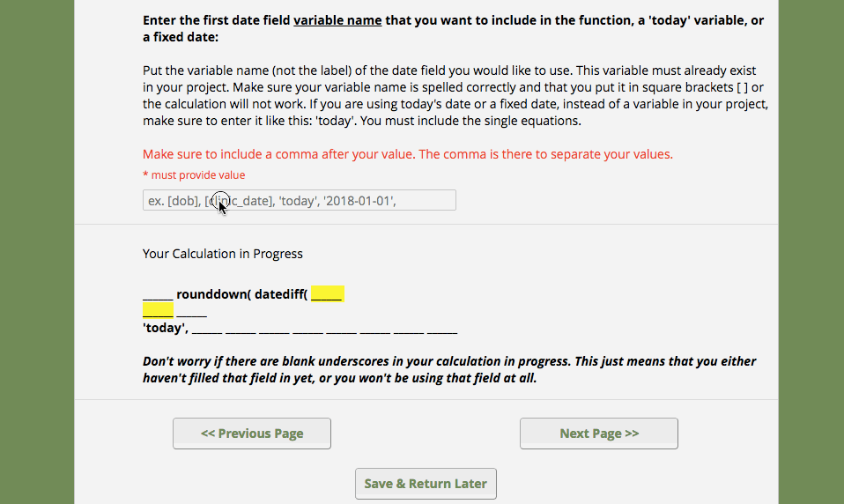Click the 'today', text in the formula
This screenshot has width=844, height=504.
pyautogui.click(x=166, y=328)
